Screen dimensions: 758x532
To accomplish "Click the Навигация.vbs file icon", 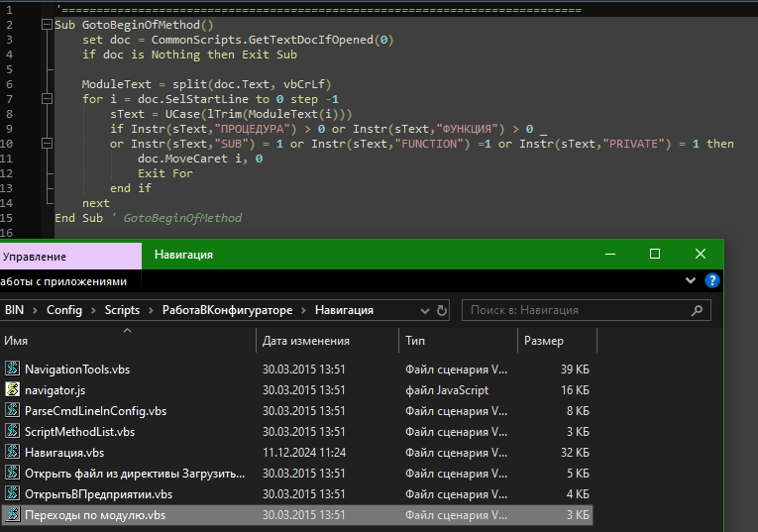I will tap(13, 452).
